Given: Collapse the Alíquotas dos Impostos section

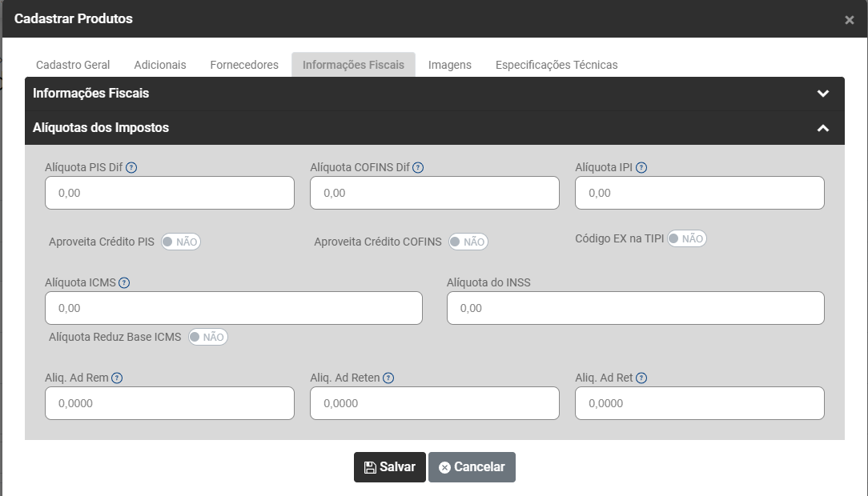Looking at the screenshot, I should click(822, 128).
